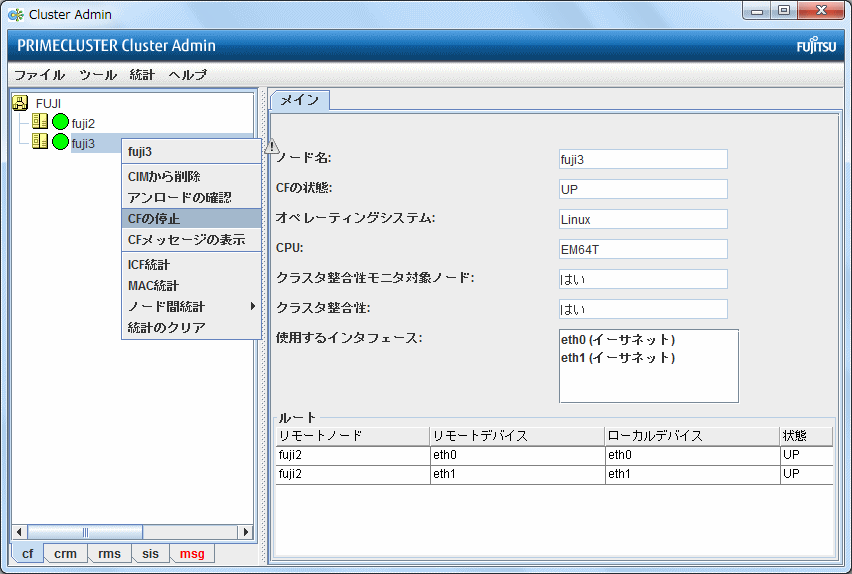Click the eth1 remote device cell
The image size is (852, 574).
click(x=517, y=474)
